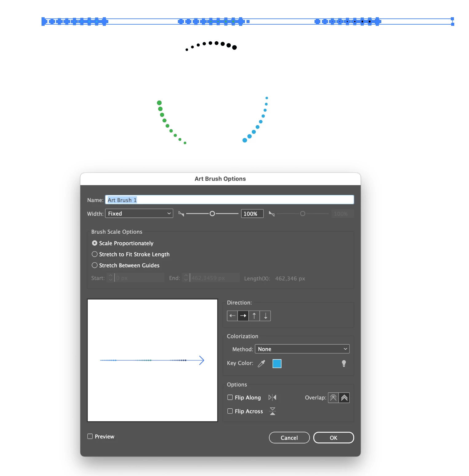Pick key color with eyedropper
The width and height of the screenshot is (469, 476).
coord(262,364)
